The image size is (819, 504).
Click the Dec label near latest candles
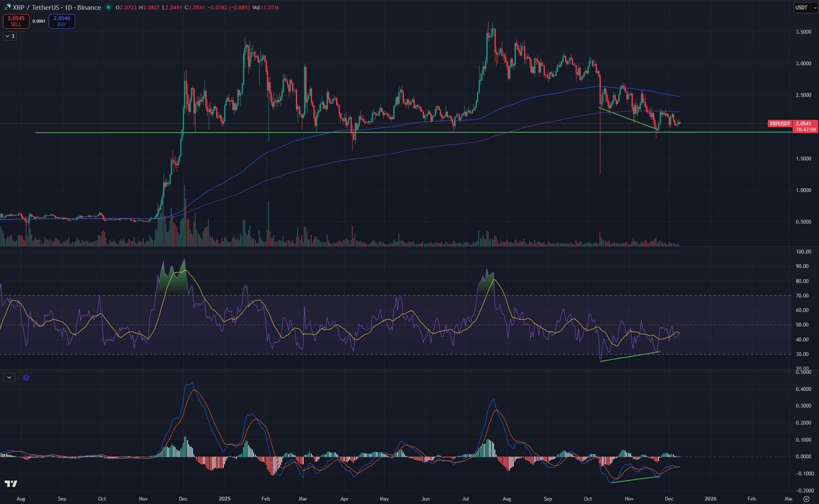[669, 498]
